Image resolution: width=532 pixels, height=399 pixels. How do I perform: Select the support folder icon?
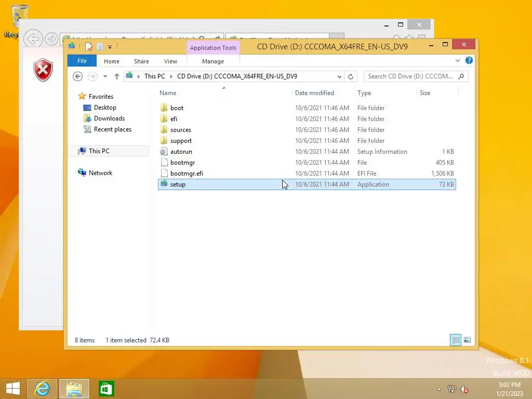pyautogui.click(x=164, y=140)
